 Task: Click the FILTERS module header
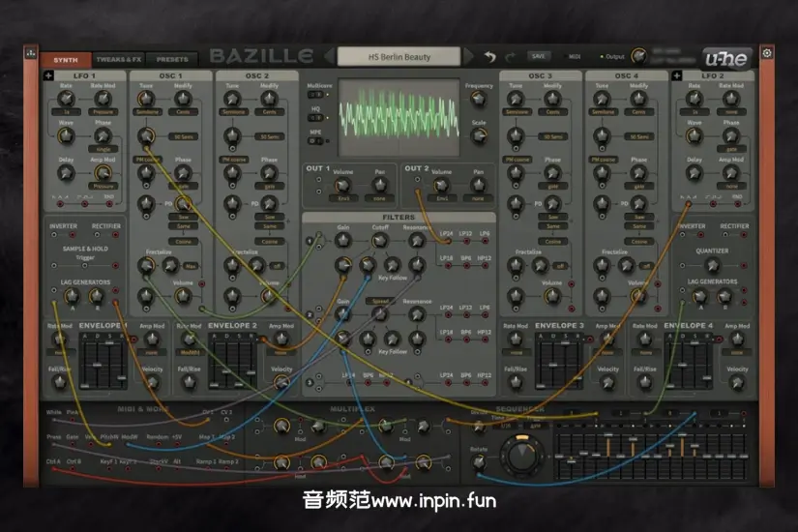399,218
